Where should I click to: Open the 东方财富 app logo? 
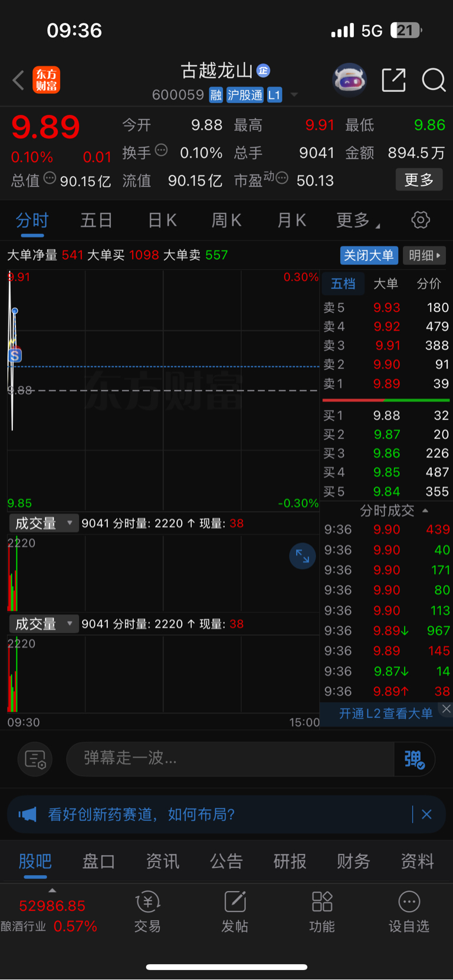(x=46, y=80)
